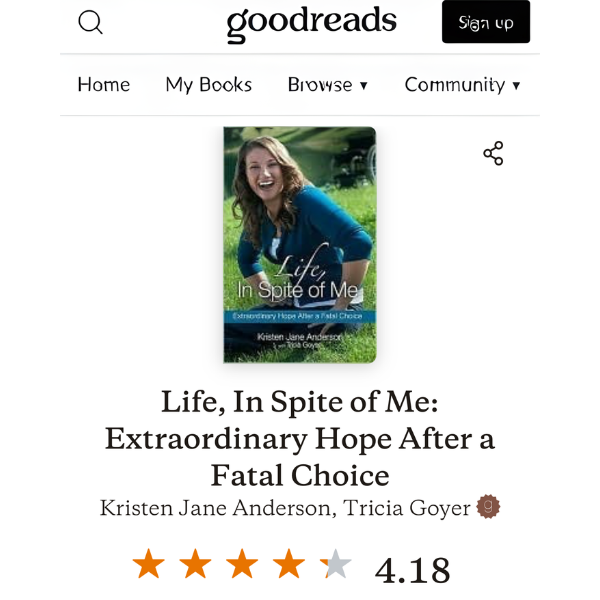Click the second rating star
Image resolution: width=600 pixels, height=600 pixels.
[195, 565]
